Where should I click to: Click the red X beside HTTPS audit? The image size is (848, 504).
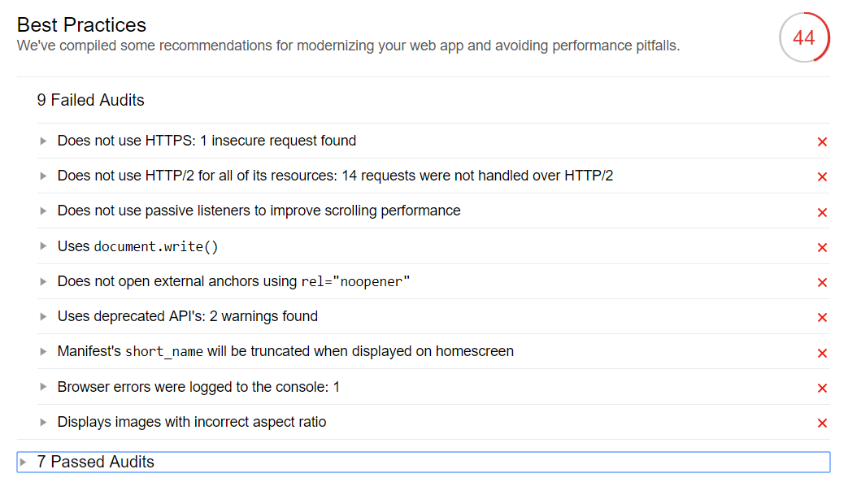822,142
